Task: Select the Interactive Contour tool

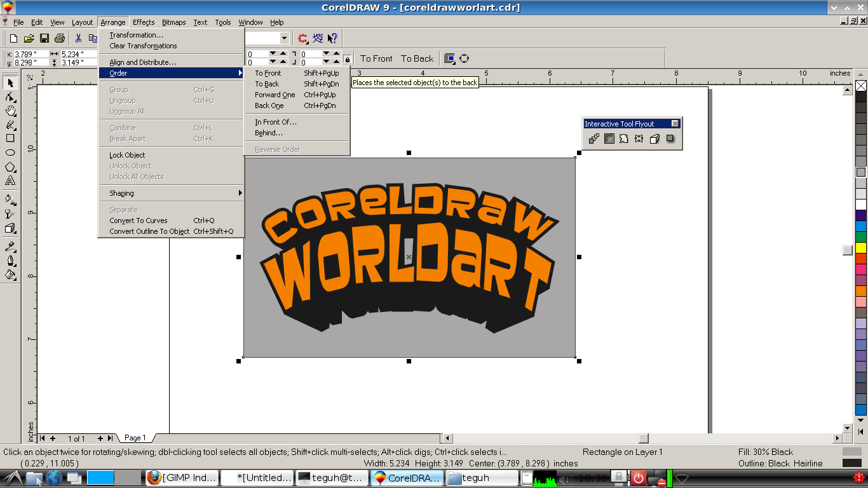Action: (x=609, y=139)
